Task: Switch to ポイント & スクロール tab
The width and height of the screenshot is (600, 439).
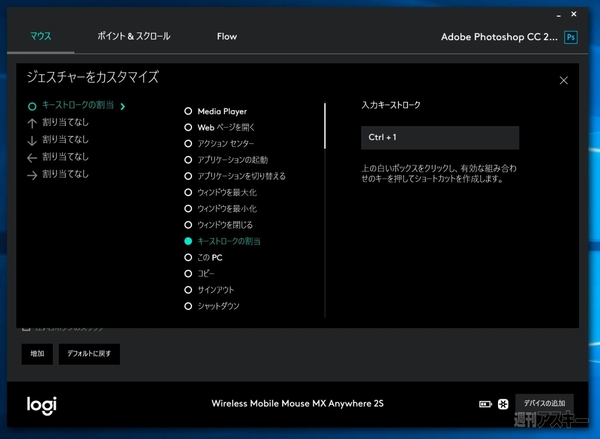Action: pos(134,36)
